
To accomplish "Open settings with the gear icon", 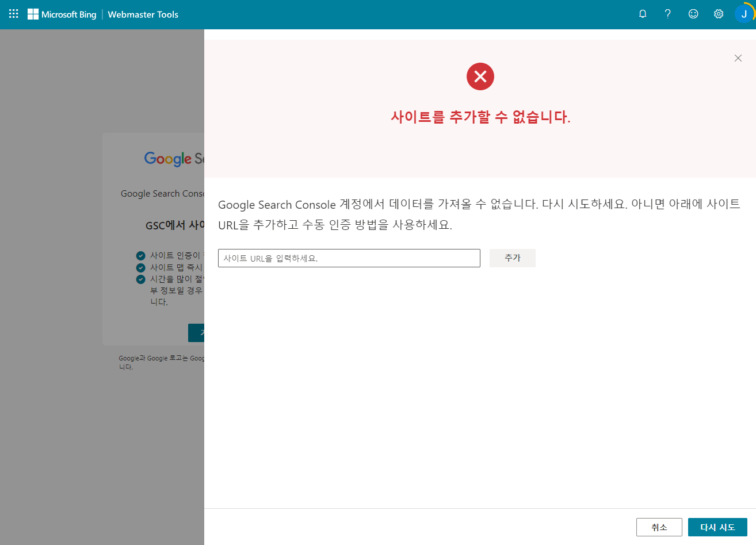I will pyautogui.click(x=718, y=14).
